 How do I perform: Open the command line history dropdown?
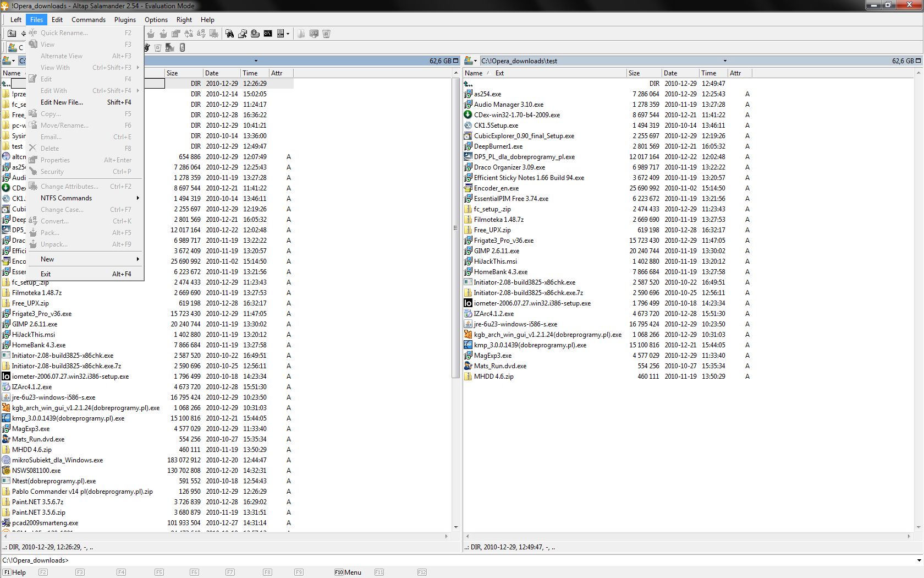click(x=919, y=560)
